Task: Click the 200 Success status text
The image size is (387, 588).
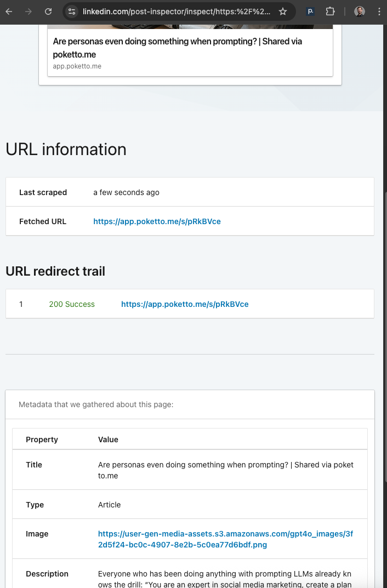Action: click(x=72, y=304)
